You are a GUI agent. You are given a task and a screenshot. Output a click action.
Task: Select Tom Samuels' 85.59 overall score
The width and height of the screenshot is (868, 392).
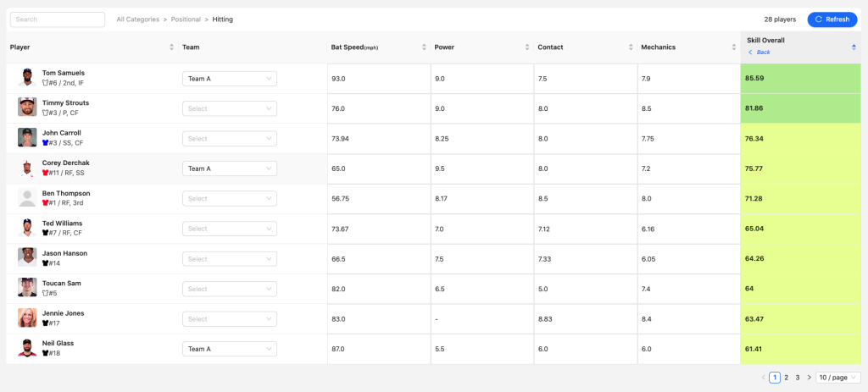(754, 79)
